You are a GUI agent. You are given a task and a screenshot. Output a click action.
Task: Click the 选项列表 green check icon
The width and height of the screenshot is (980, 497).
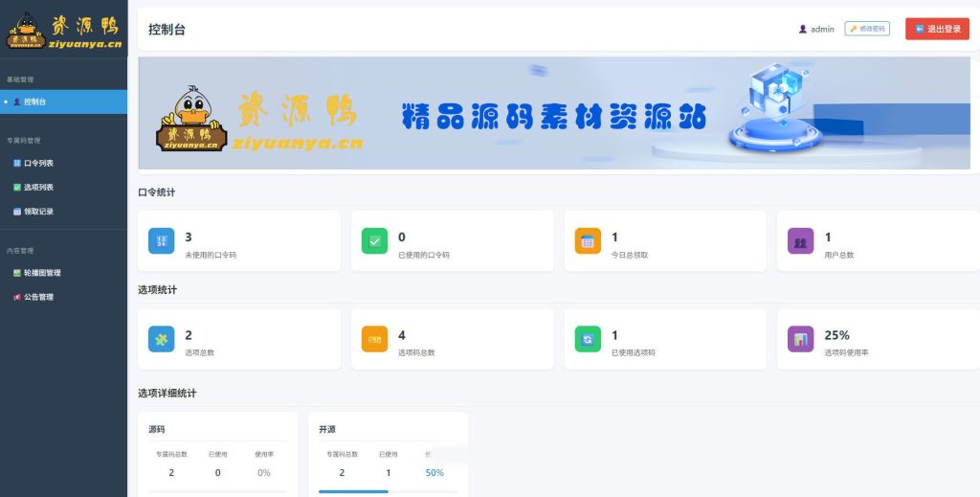17,188
